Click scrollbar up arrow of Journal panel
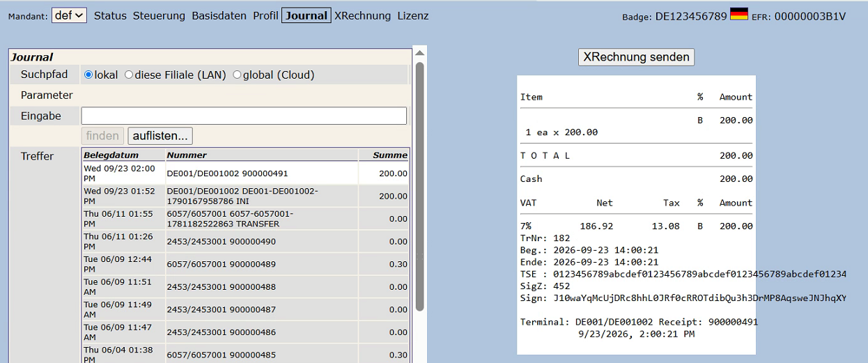868x363 pixels. point(419,53)
